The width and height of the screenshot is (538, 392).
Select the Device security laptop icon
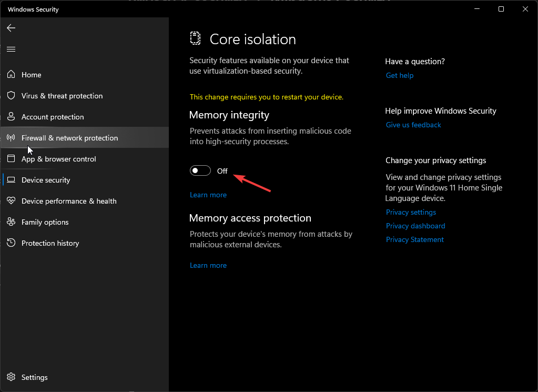click(x=11, y=179)
